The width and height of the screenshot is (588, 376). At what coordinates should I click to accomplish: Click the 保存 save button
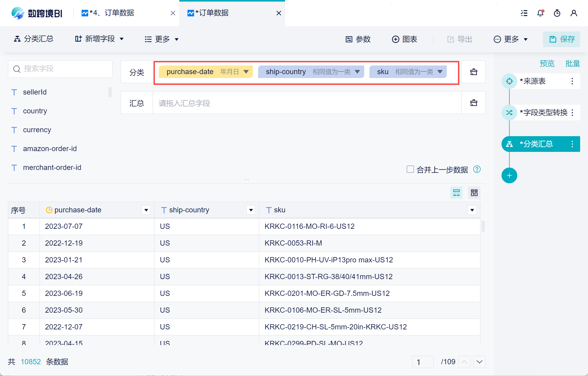[x=561, y=39]
